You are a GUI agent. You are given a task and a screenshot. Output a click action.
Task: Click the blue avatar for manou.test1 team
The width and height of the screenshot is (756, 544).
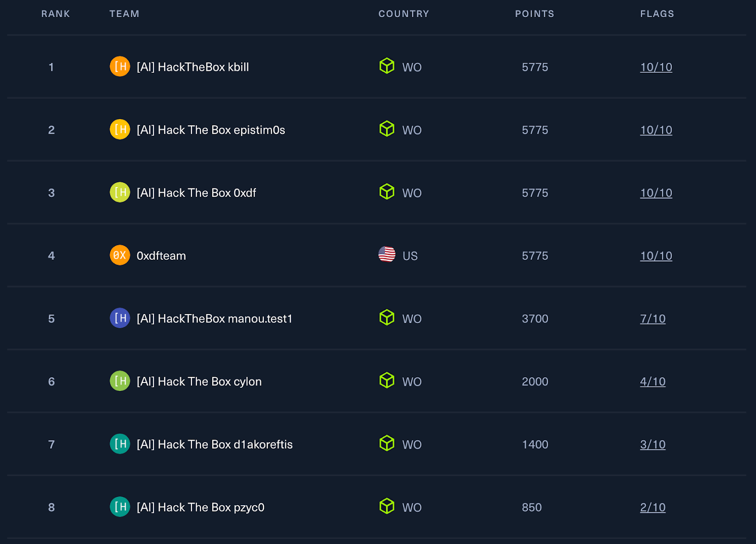(120, 318)
